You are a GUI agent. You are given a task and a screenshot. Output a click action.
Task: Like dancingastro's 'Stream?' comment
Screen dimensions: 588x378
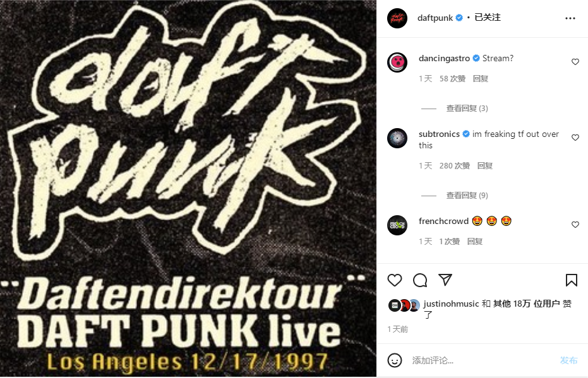point(575,62)
